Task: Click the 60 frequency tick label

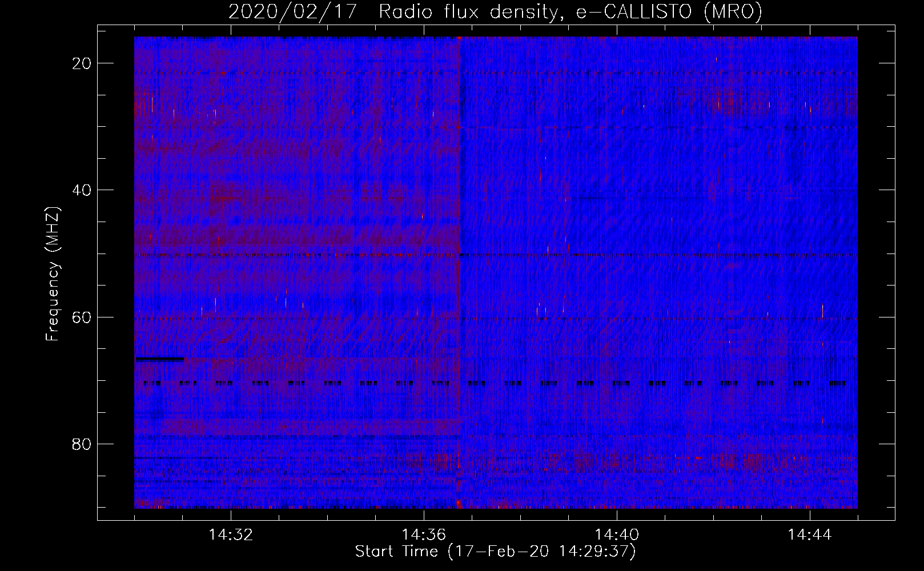Action: (x=82, y=317)
